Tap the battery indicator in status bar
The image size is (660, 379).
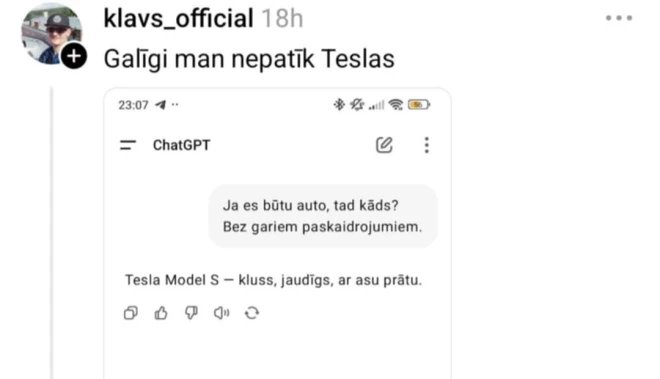click(419, 104)
